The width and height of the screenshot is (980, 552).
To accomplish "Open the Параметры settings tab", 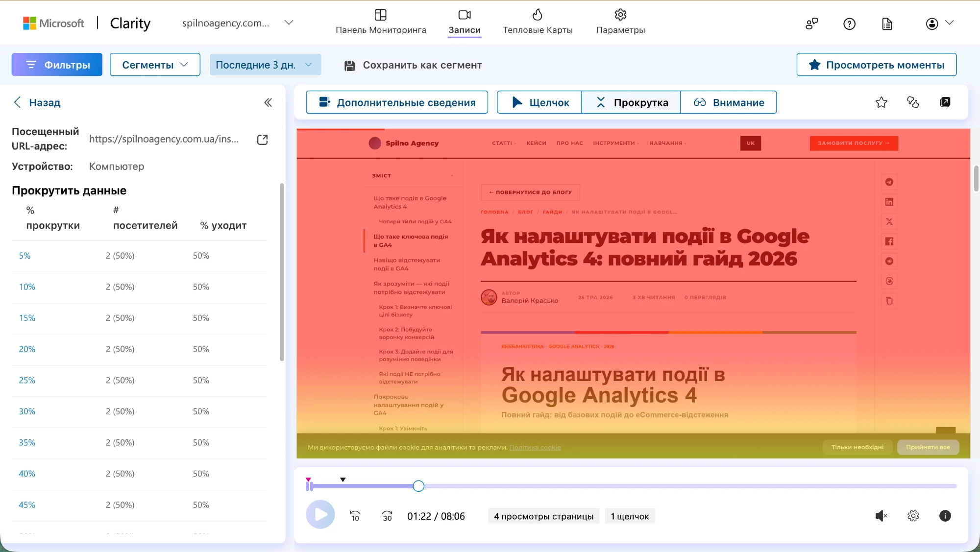I will pos(620,22).
